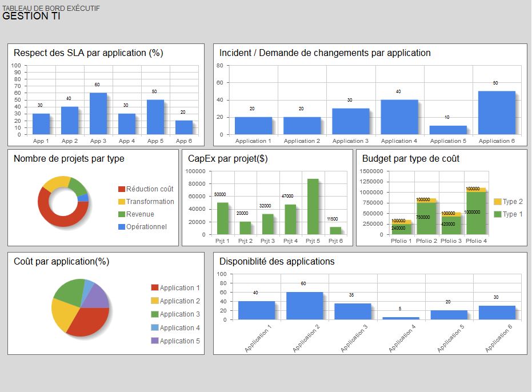
Task: Select the Application 1 bar in Incident chart
Action: pos(254,126)
